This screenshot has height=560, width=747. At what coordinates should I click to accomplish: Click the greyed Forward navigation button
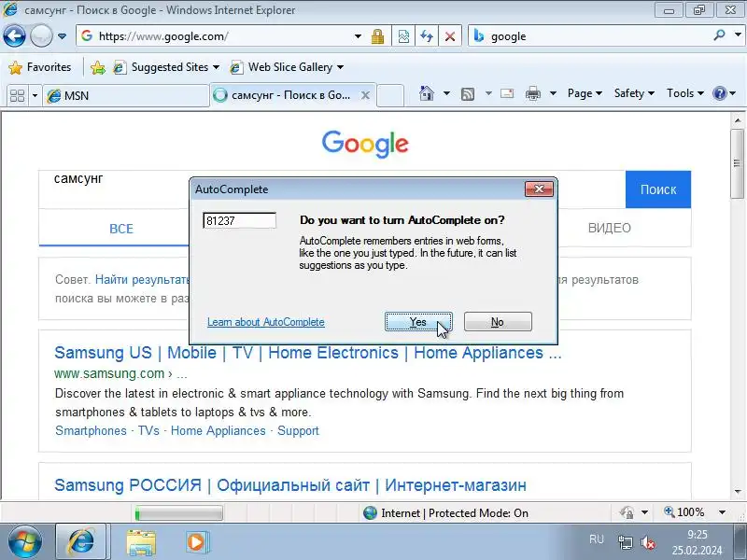(41, 35)
